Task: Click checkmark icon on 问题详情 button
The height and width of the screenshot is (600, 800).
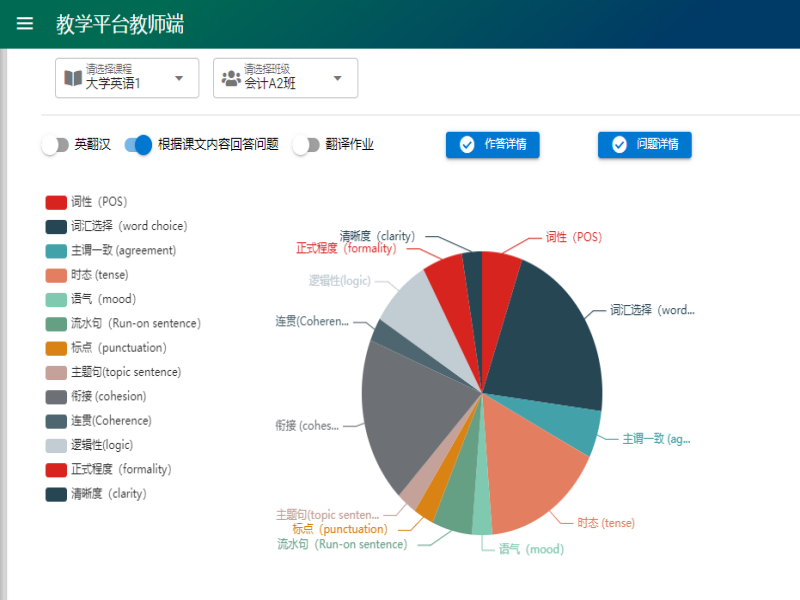Action: click(x=618, y=145)
